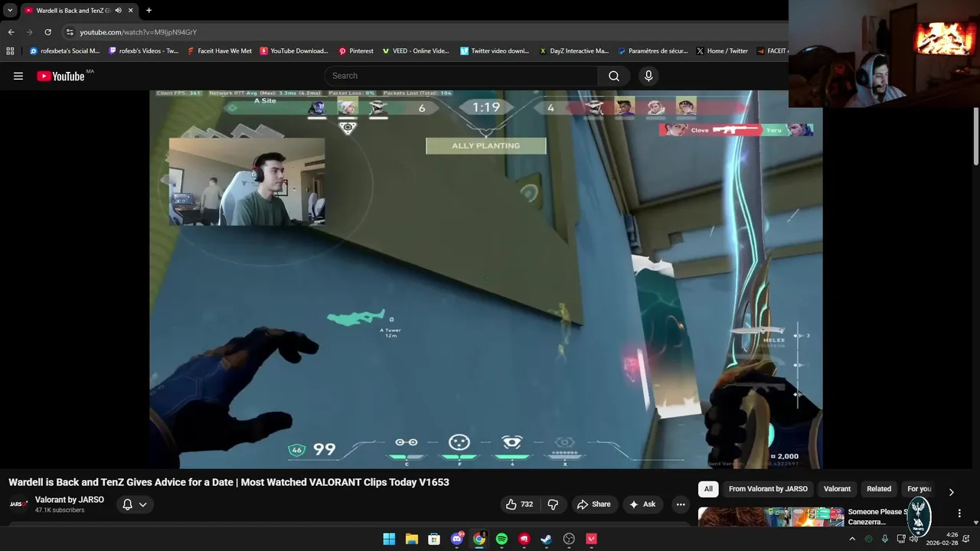
Task: Open Microsoft Store from taskbar
Action: pyautogui.click(x=434, y=539)
